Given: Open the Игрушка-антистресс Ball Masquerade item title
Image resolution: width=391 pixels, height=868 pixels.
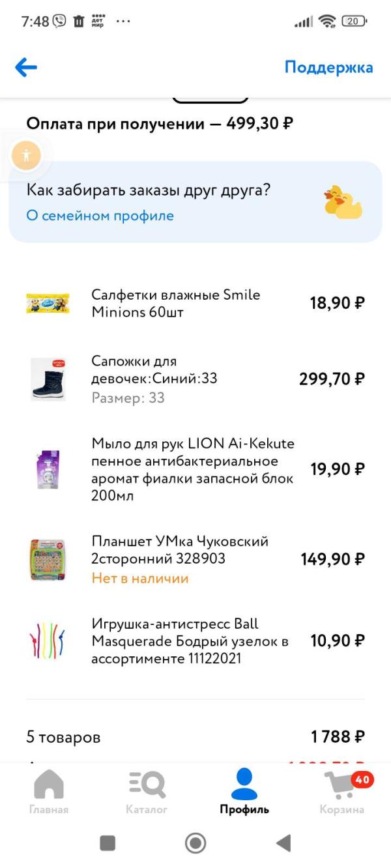Looking at the screenshot, I should 190,641.
